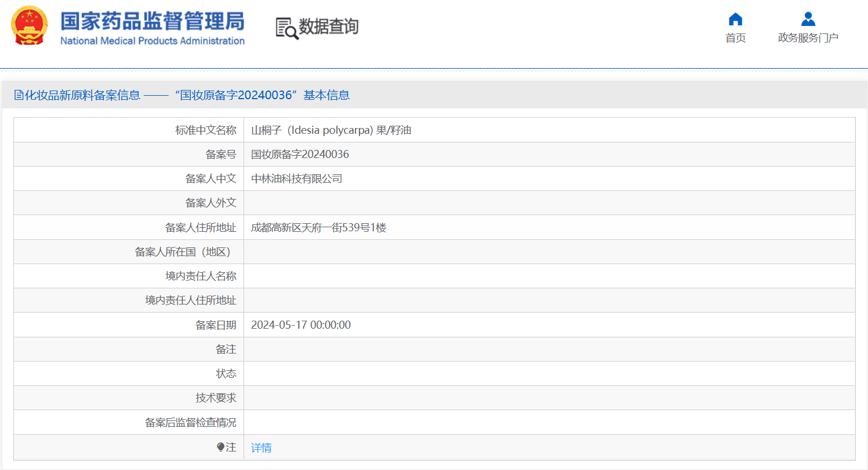Click the 备案人外文 label
Screen dimensions: 868x470
click(x=211, y=203)
